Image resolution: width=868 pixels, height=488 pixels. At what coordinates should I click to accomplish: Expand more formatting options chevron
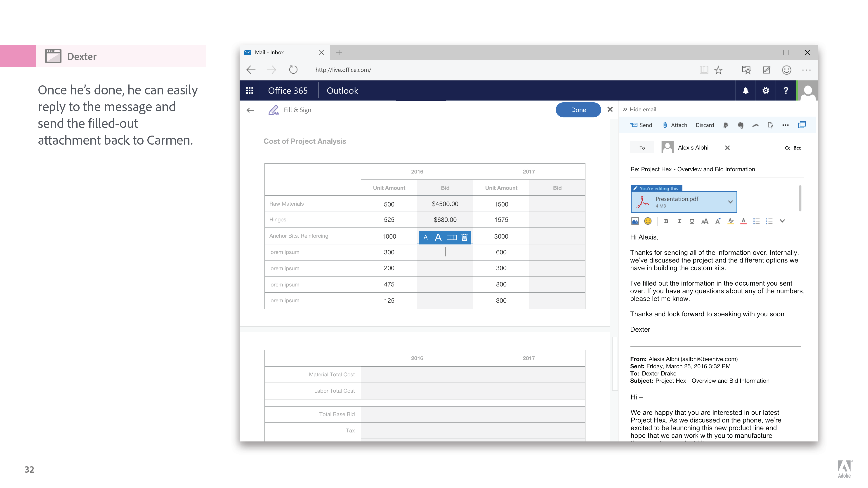pyautogui.click(x=782, y=221)
